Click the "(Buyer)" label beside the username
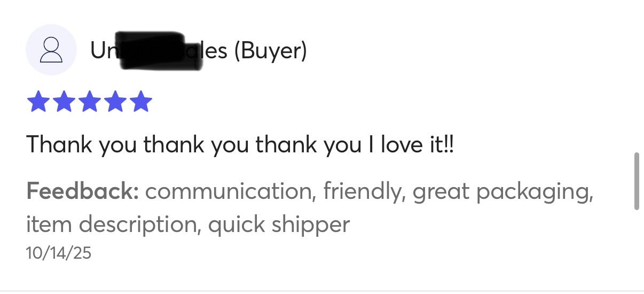Image resolution: width=644 pixels, height=294 pixels. tap(271, 51)
